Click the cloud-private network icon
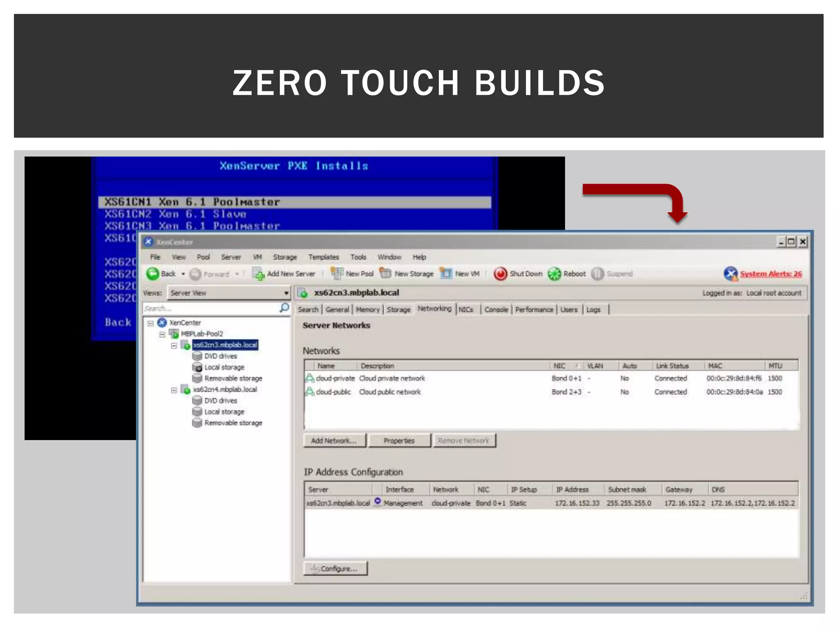This screenshot has width=840, height=630. pos(310,378)
